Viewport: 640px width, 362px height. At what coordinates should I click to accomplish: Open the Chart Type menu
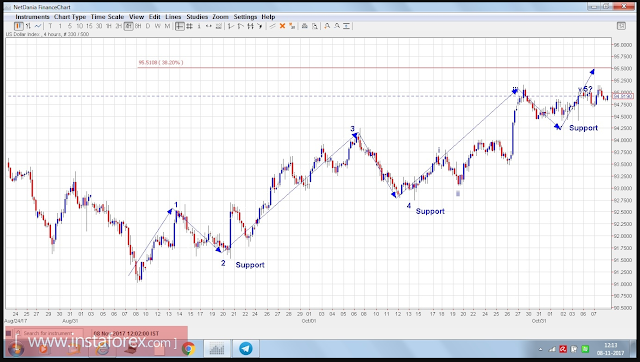70,17
